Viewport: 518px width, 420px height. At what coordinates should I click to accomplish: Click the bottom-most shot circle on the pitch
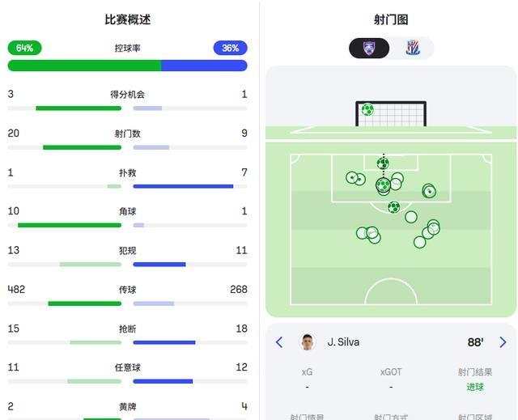coord(419,242)
